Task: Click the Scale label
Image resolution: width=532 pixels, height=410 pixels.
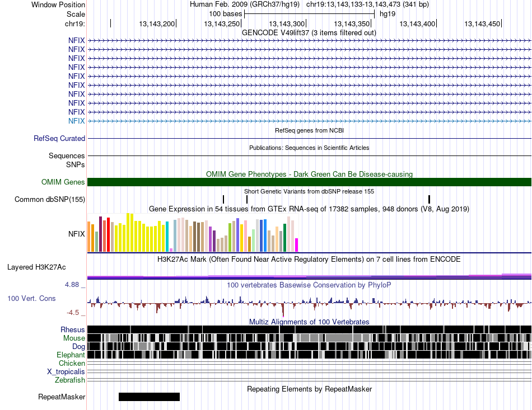Action: 76,14
